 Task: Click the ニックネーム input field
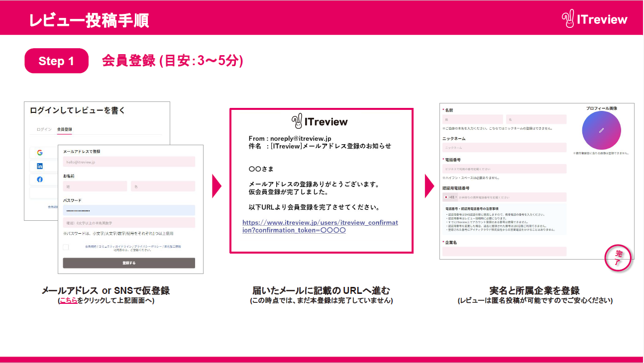pos(504,147)
